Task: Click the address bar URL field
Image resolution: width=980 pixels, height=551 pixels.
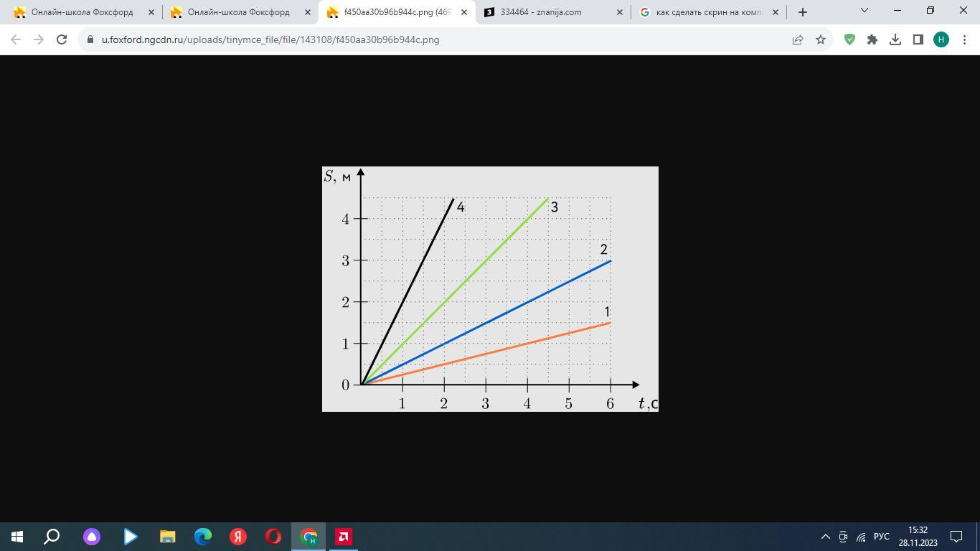Action: 430,39
